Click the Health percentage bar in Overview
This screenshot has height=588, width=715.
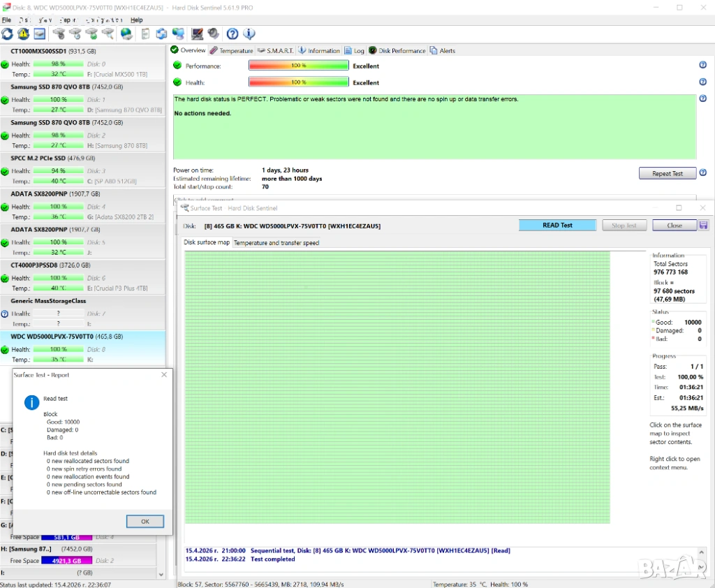point(298,82)
